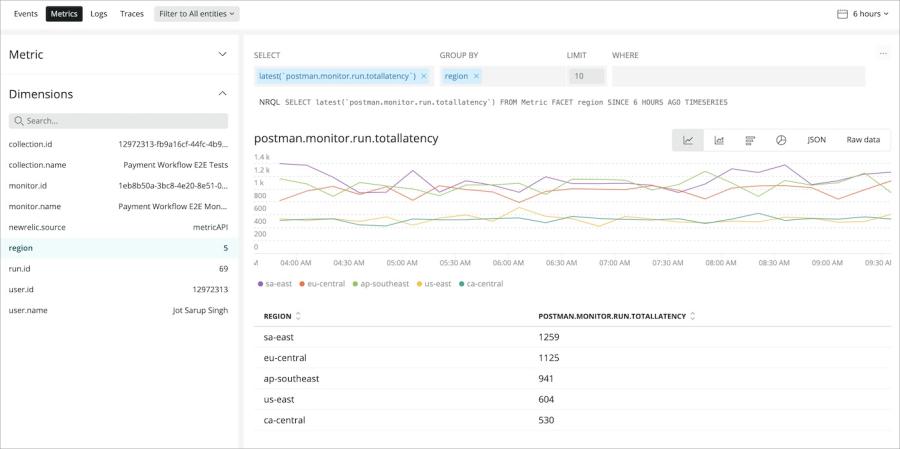The height and width of the screenshot is (449, 900).
Task: Open the three-dot more options menu
Action: click(883, 54)
